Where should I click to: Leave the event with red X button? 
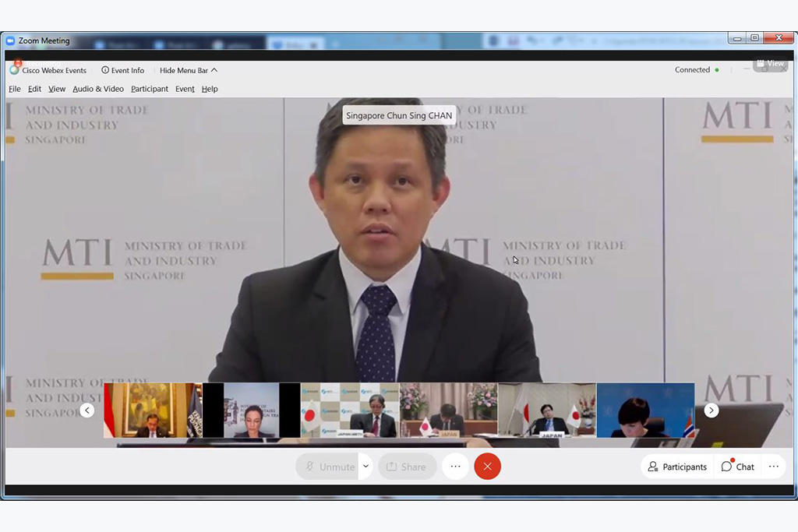(488, 467)
